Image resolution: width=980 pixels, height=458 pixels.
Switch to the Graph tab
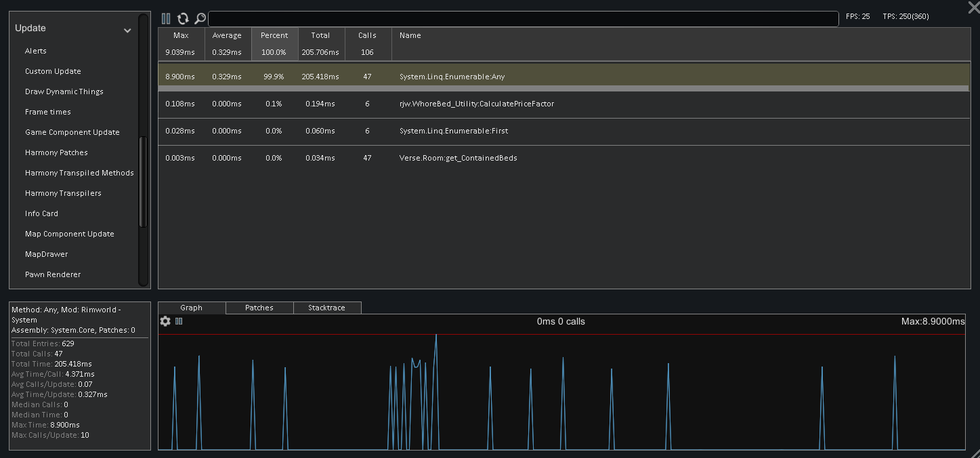coord(192,308)
